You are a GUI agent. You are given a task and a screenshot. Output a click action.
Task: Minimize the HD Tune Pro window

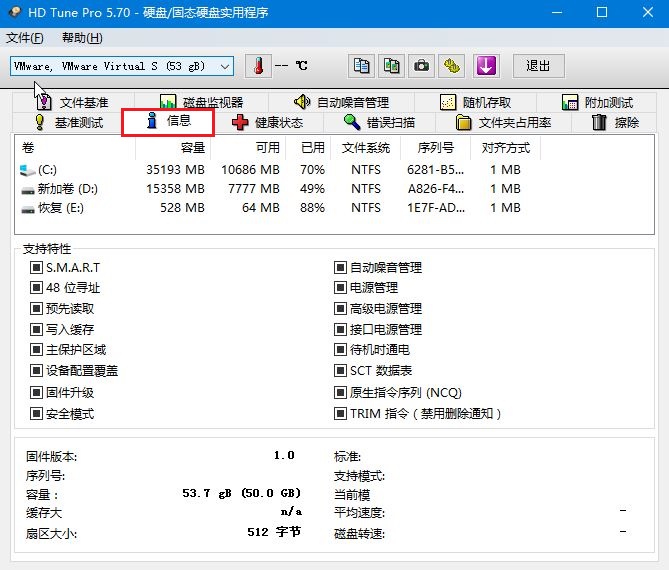click(x=557, y=12)
